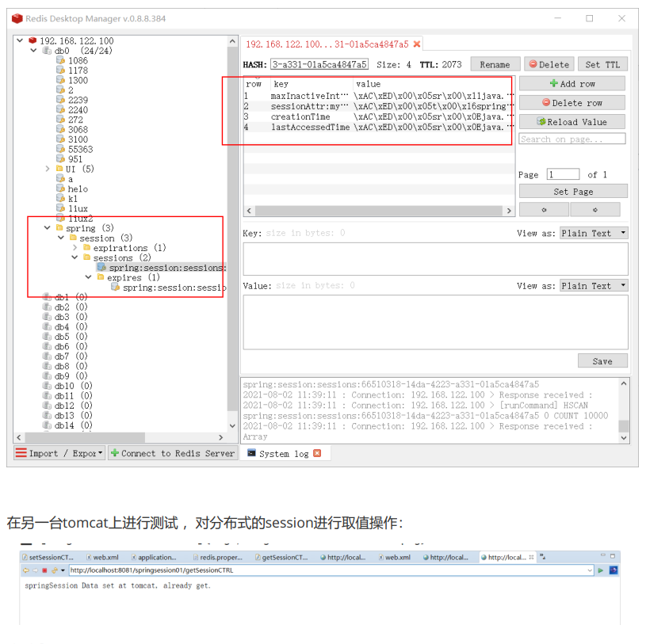Screen dimensions: 669x644
Task: Click the db0 database icon
Action: 47,51
